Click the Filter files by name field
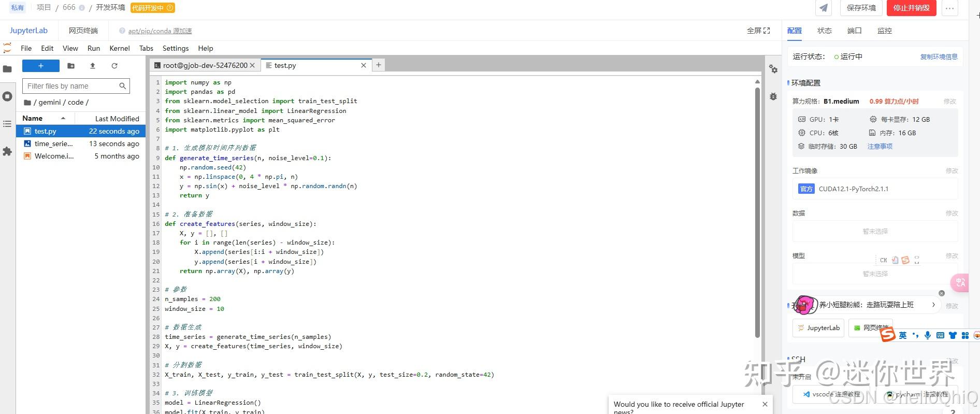This screenshot has width=980, height=414. 76,86
